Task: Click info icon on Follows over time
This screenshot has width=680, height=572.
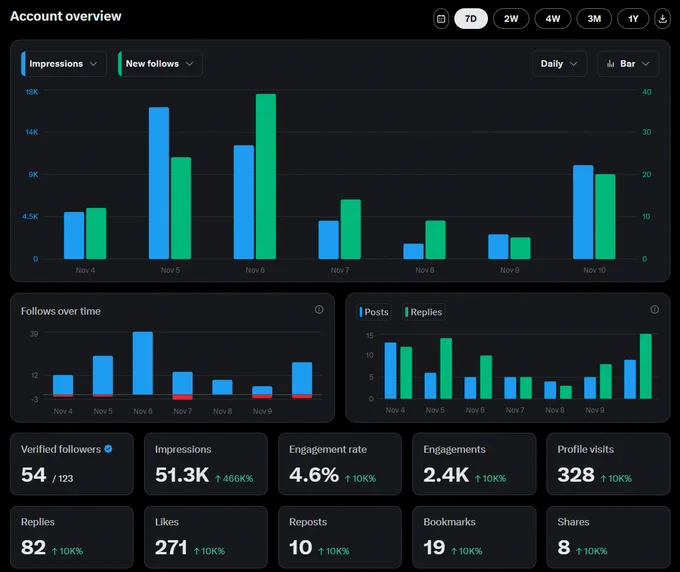Action: 319,310
